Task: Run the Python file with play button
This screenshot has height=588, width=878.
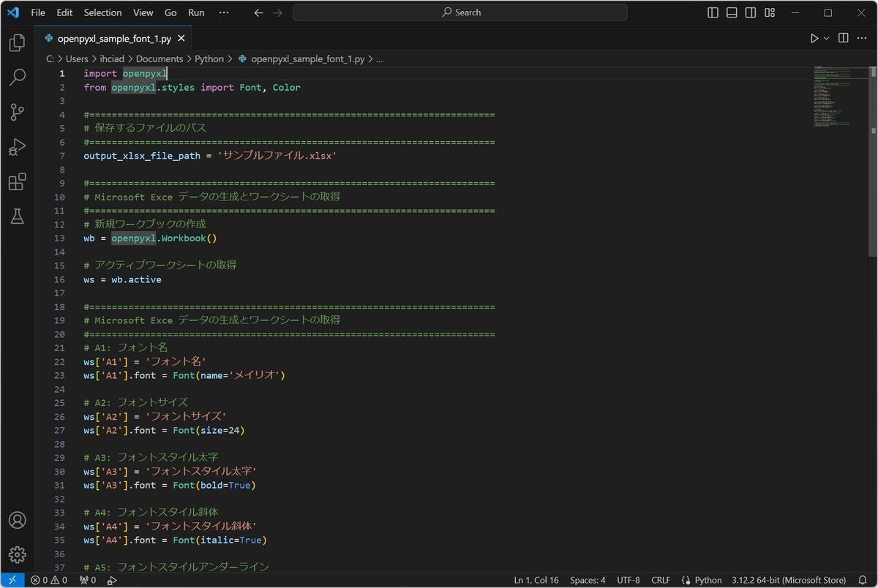Action: [814, 38]
